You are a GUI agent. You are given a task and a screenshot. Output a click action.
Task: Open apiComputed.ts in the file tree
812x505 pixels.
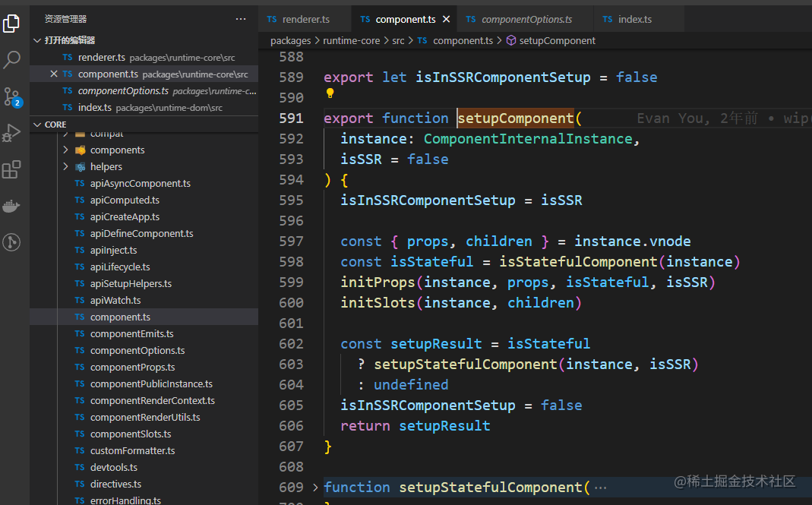tap(144, 200)
